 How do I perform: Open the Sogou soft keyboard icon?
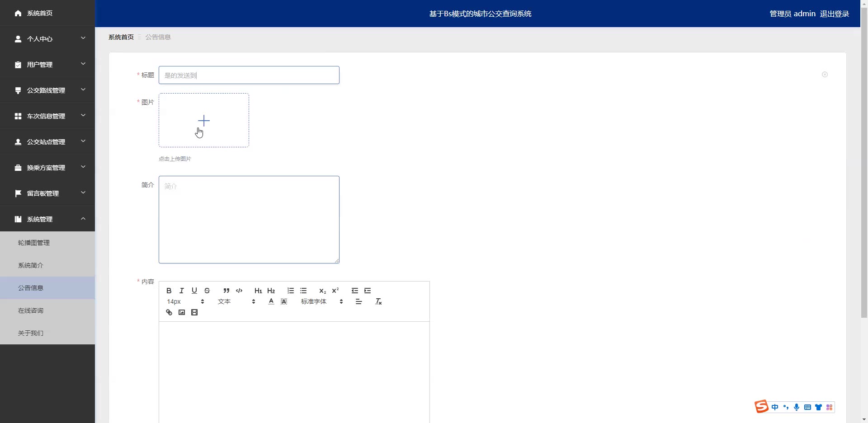click(807, 407)
